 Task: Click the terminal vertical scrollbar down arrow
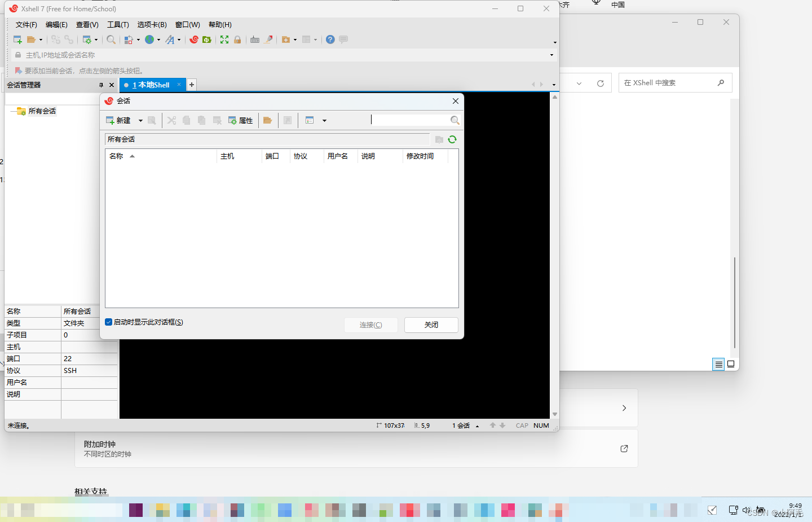555,414
